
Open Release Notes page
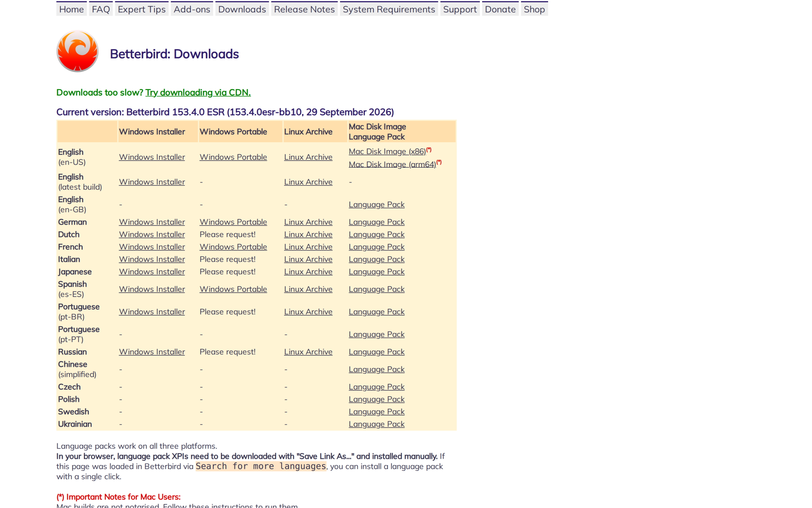coord(304,9)
